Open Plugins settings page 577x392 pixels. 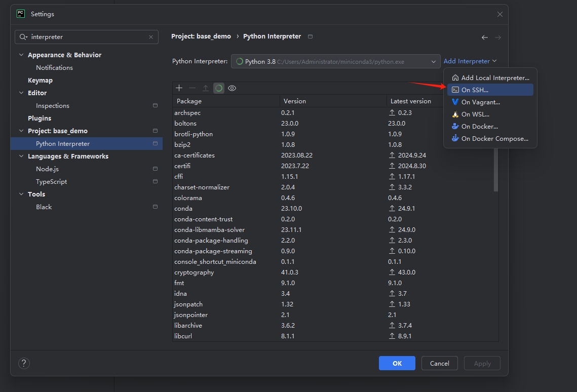[x=40, y=118]
